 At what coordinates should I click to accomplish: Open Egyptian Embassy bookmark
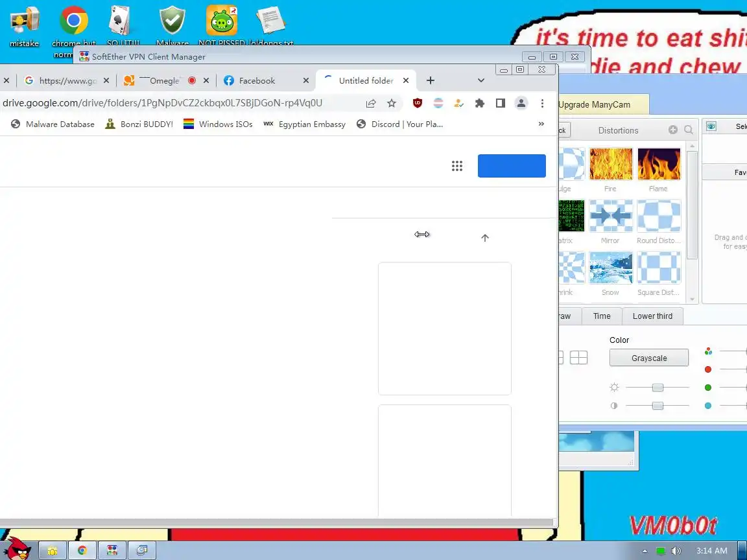click(x=304, y=124)
